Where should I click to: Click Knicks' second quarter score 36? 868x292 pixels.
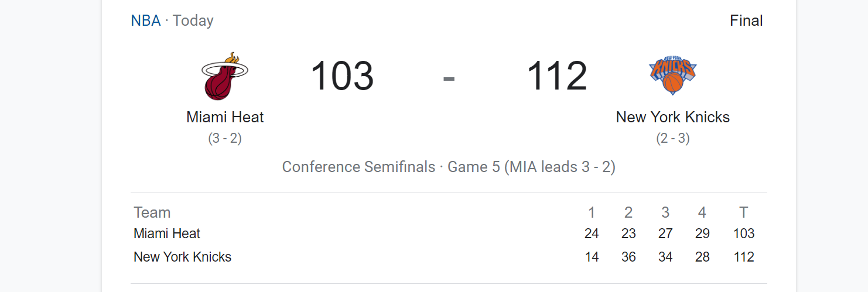tap(628, 257)
